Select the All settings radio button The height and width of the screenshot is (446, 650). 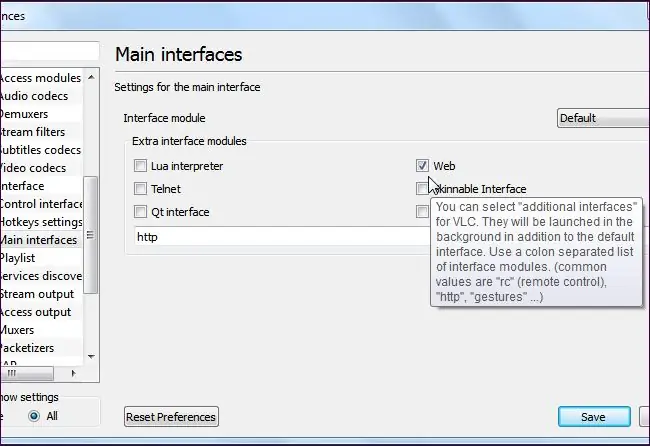[36, 416]
